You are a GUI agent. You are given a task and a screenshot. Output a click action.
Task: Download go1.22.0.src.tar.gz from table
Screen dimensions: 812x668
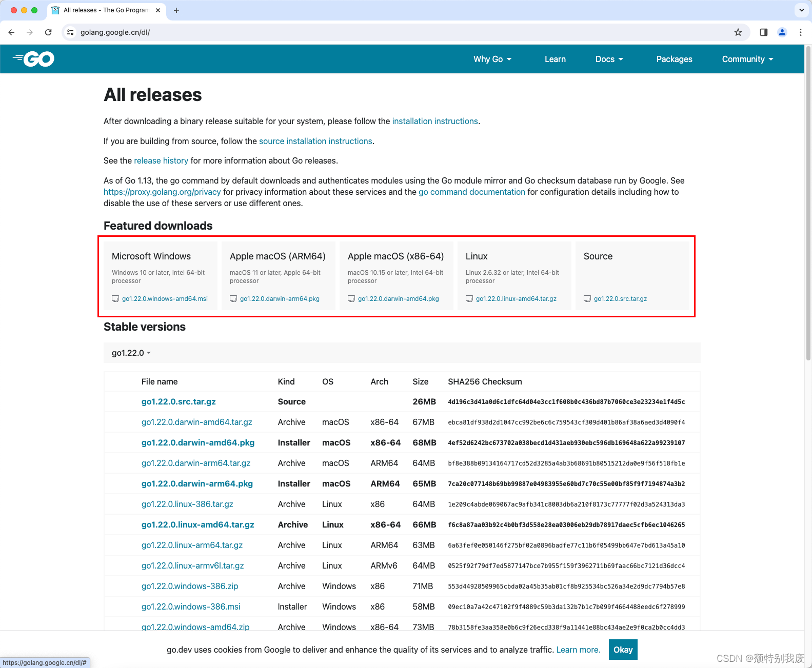[179, 401]
